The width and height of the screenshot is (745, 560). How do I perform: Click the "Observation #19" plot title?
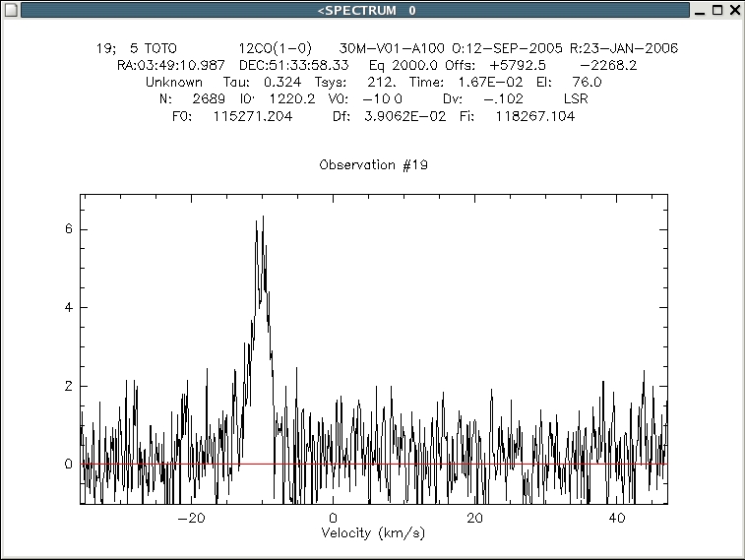[x=373, y=165]
